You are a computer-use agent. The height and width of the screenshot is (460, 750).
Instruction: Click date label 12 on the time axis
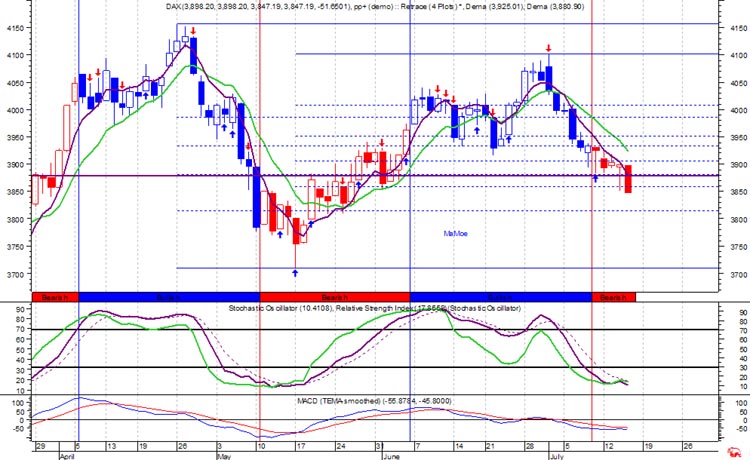click(608, 447)
